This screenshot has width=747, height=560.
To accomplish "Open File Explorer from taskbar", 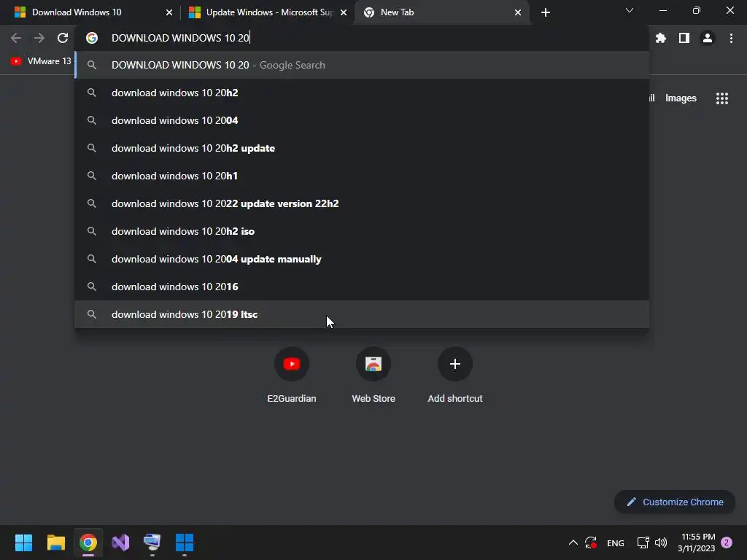I will coord(55,542).
